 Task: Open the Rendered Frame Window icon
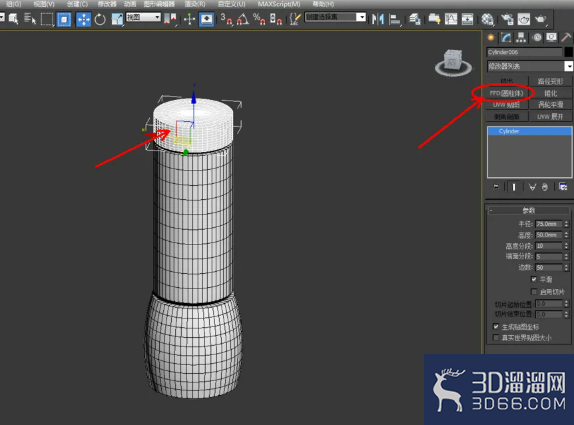(523, 19)
